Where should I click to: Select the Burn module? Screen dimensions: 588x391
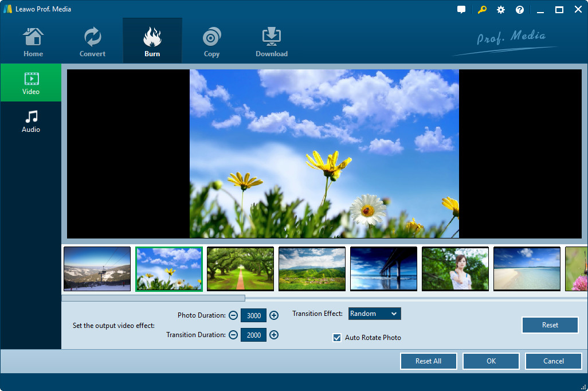(x=152, y=42)
